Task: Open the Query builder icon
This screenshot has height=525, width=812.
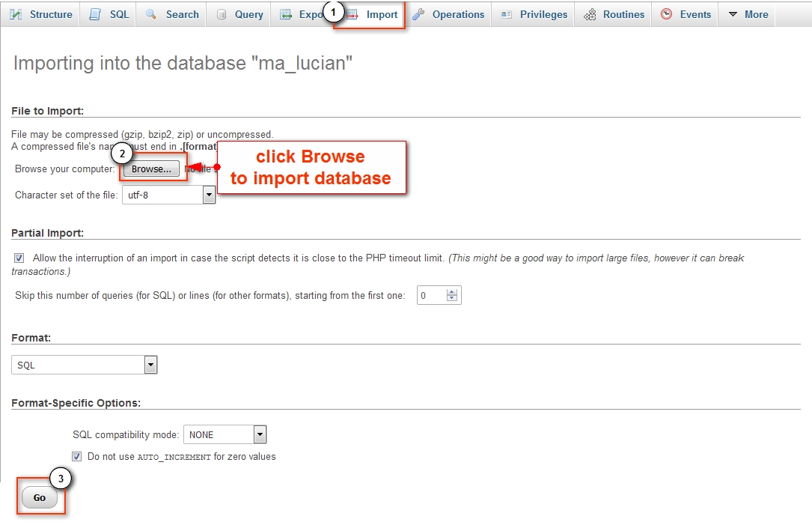Action: (223, 13)
